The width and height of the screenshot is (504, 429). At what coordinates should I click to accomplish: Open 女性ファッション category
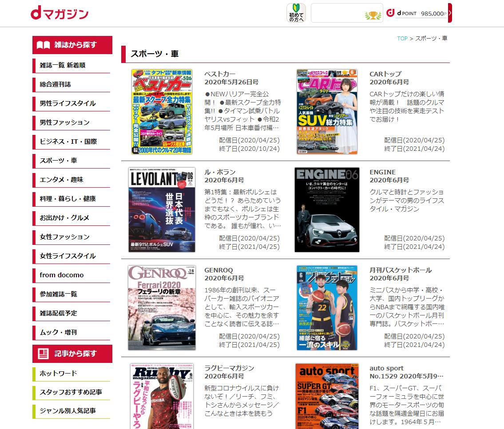pos(71,237)
